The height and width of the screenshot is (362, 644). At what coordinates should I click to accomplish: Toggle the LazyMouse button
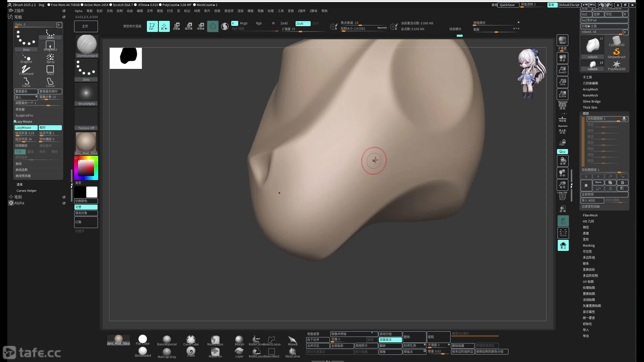[x=26, y=127]
